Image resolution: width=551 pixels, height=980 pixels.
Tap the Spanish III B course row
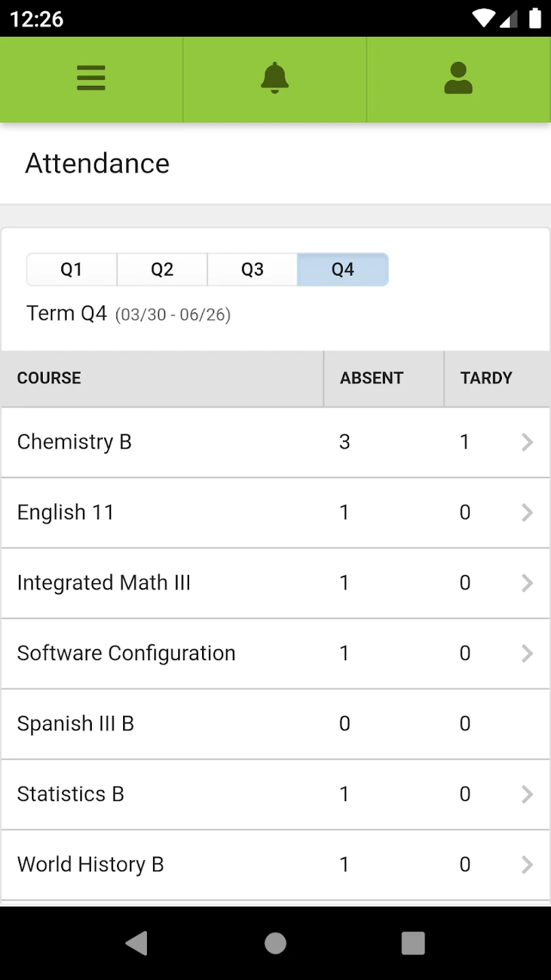(76, 723)
